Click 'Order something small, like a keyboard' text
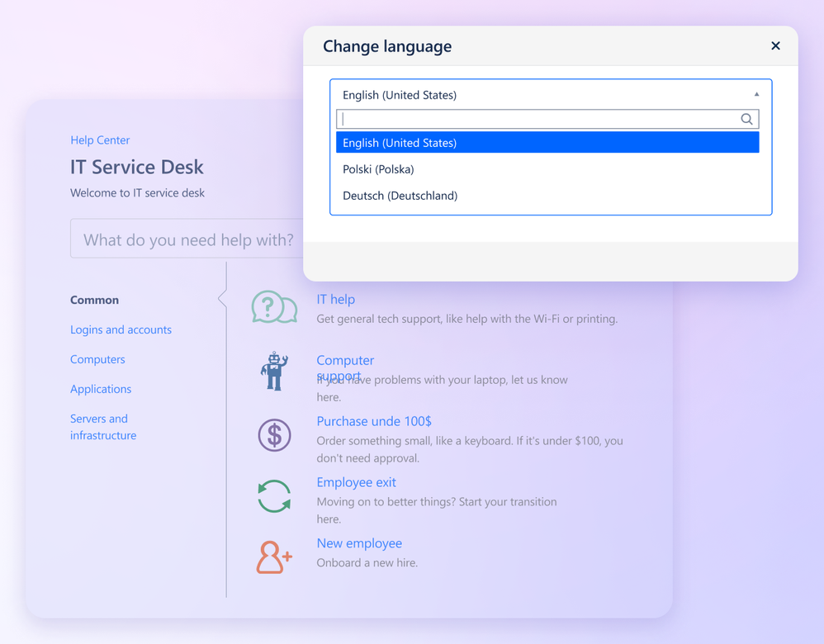The height and width of the screenshot is (644, 824). tap(414, 441)
